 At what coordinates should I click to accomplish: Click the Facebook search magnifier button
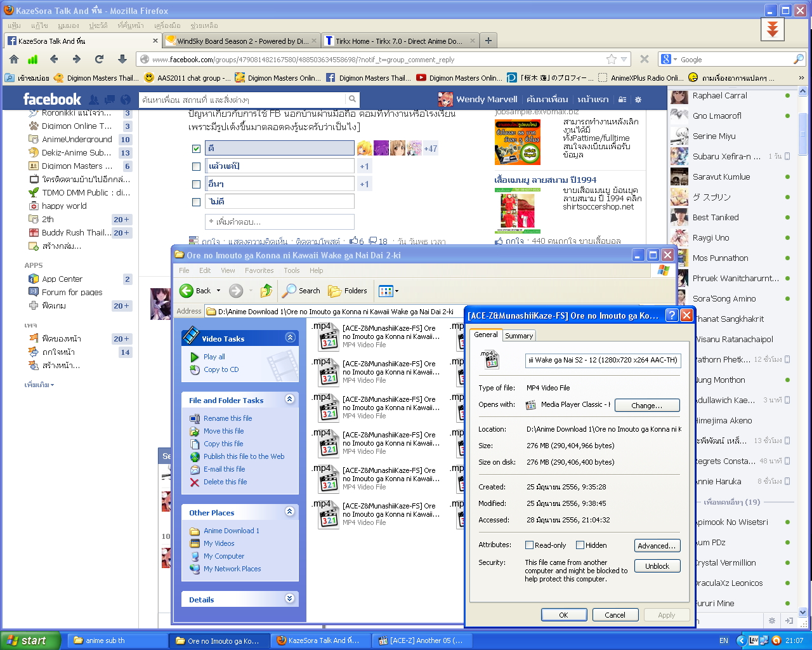click(352, 99)
